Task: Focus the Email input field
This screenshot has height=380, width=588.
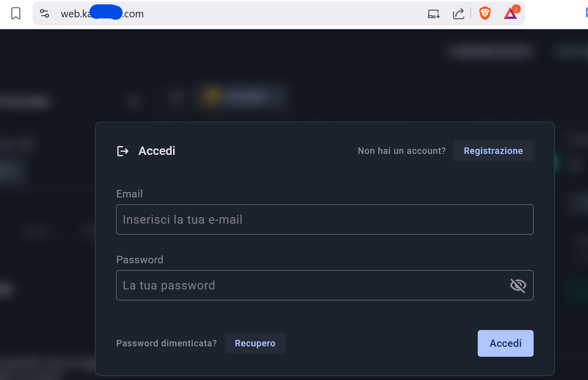Action: (x=324, y=219)
